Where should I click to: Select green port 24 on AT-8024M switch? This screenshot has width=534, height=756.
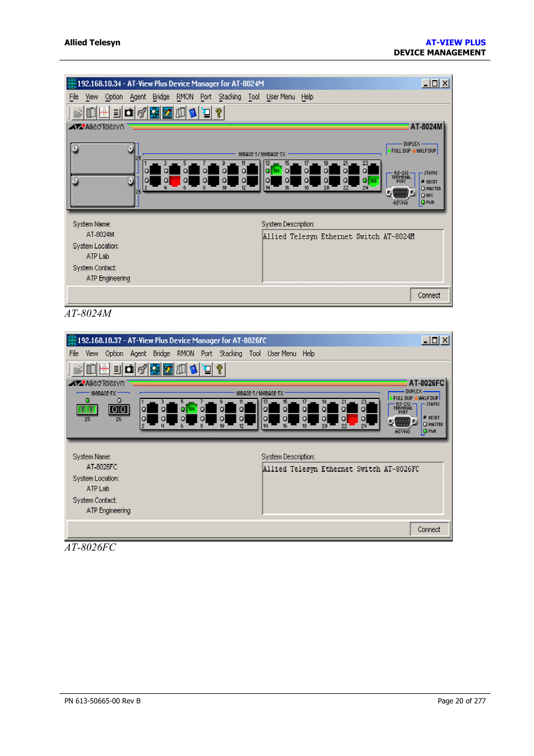click(x=373, y=181)
